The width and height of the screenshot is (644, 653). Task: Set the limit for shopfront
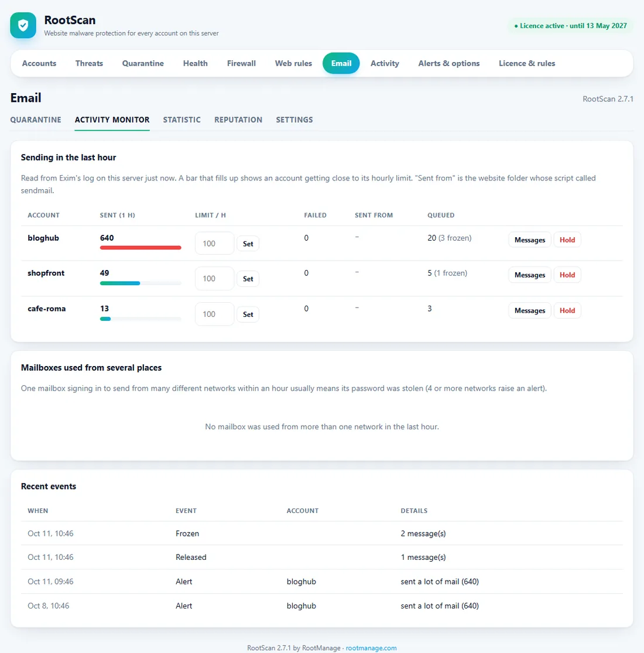pos(248,279)
